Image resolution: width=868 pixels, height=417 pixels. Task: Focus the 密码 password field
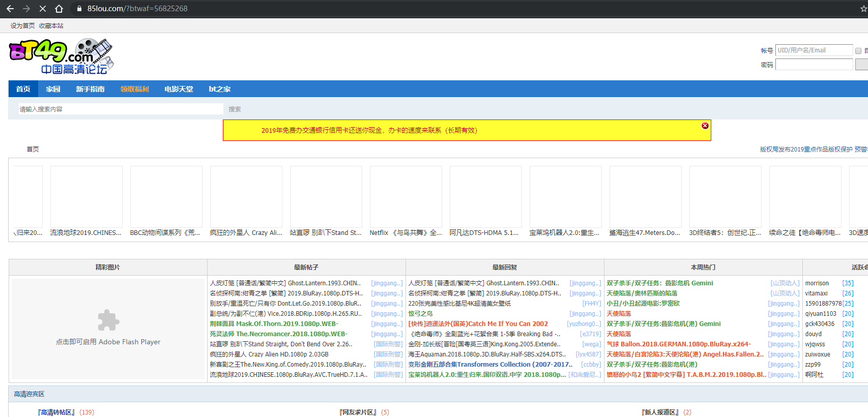coord(814,65)
